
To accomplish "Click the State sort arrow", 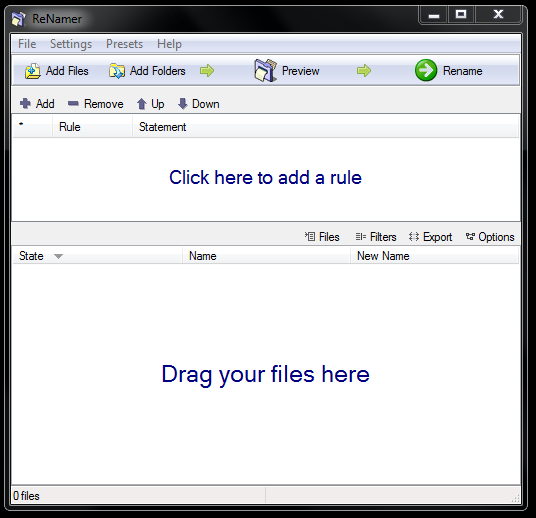I will pos(58,256).
